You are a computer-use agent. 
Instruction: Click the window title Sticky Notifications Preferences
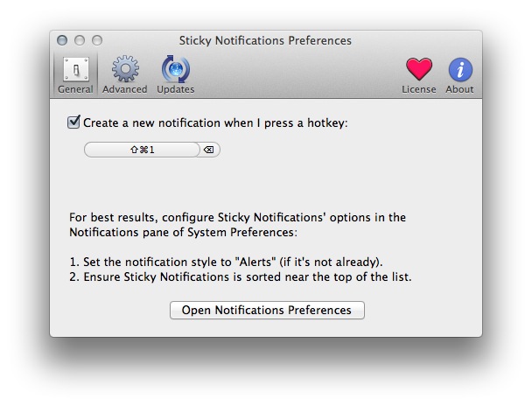coord(265,40)
